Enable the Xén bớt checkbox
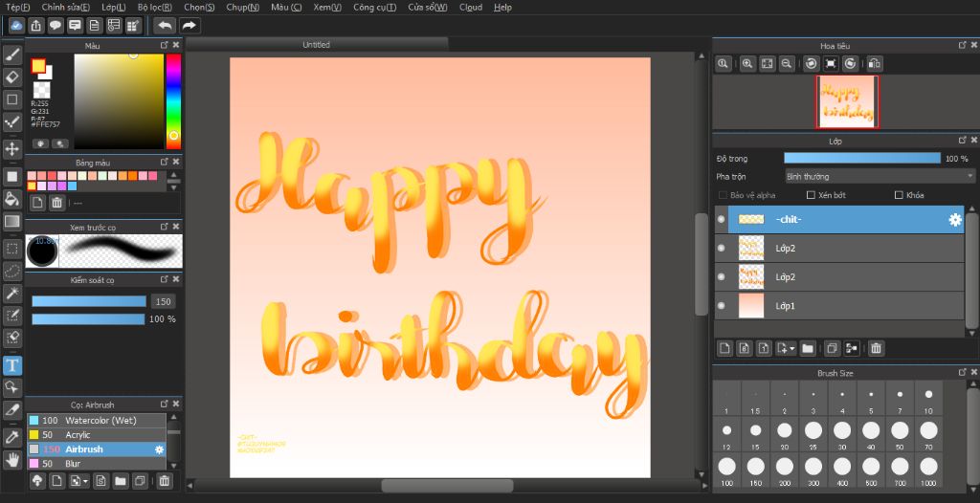This screenshot has width=980, height=503. (x=811, y=195)
